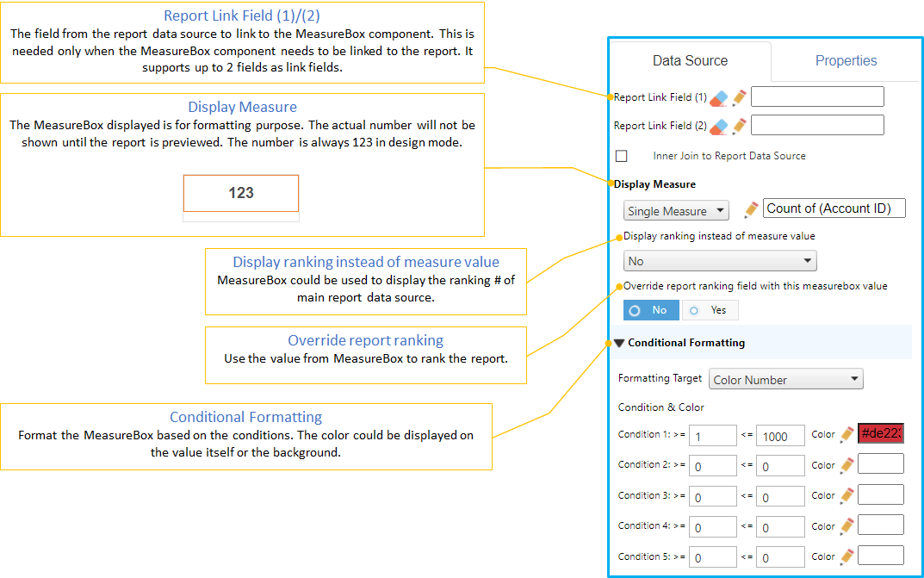Click the empty color box for Condition 3
This screenshot has width=924, height=578.
click(880, 494)
